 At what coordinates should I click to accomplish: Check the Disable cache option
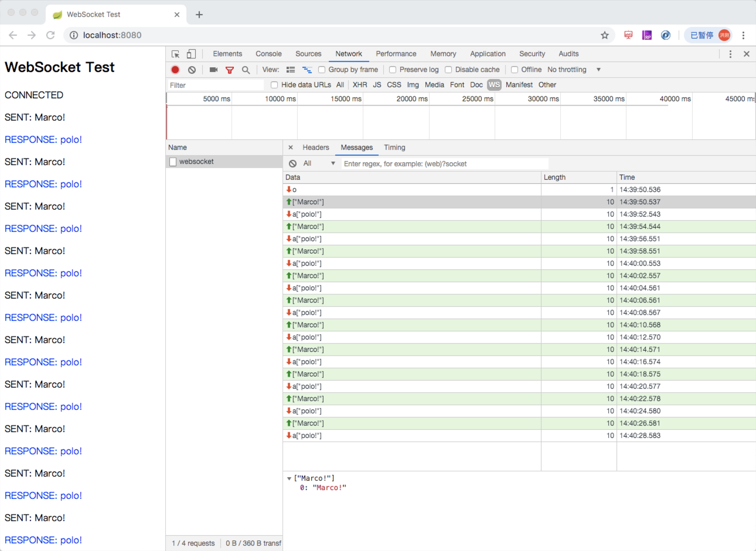(x=448, y=70)
